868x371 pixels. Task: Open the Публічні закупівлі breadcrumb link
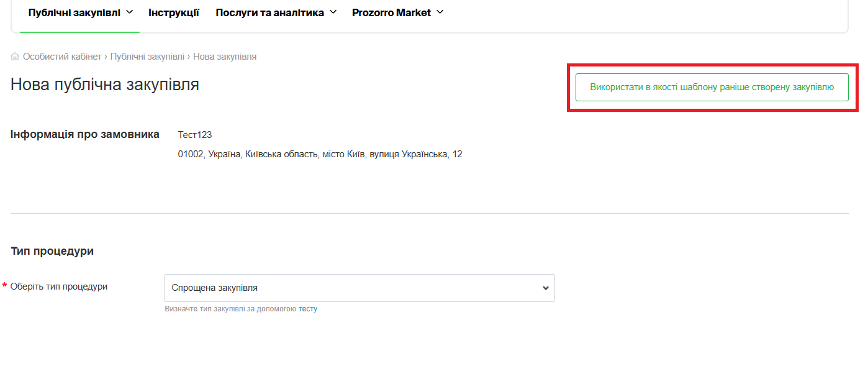147,57
